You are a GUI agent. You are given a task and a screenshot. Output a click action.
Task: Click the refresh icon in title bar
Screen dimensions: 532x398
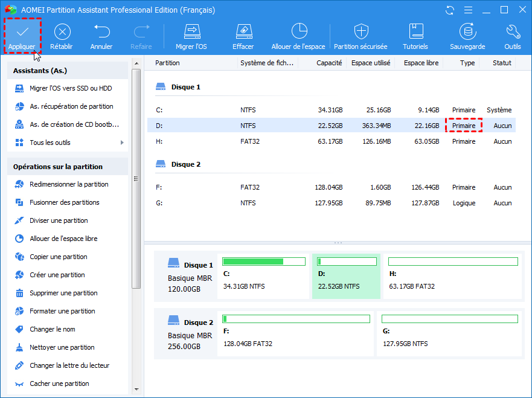coord(449,10)
